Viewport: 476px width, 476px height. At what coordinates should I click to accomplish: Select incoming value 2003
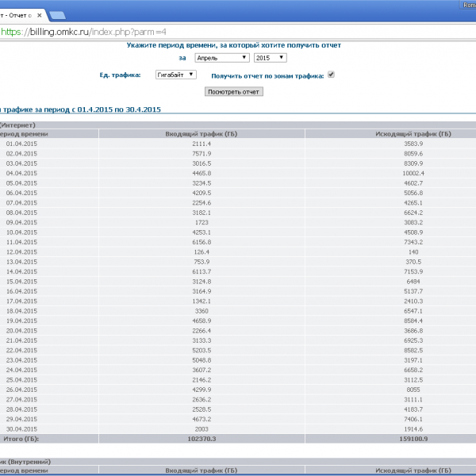tap(202, 429)
